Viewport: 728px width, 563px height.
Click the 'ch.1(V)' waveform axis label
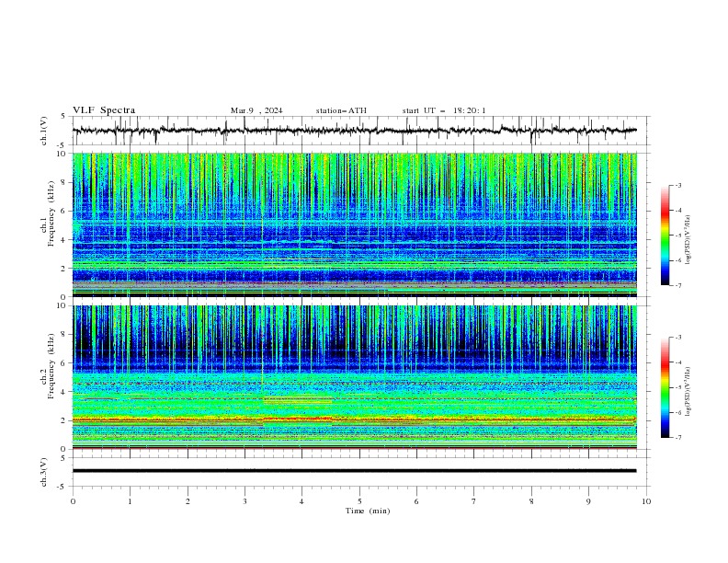point(44,131)
